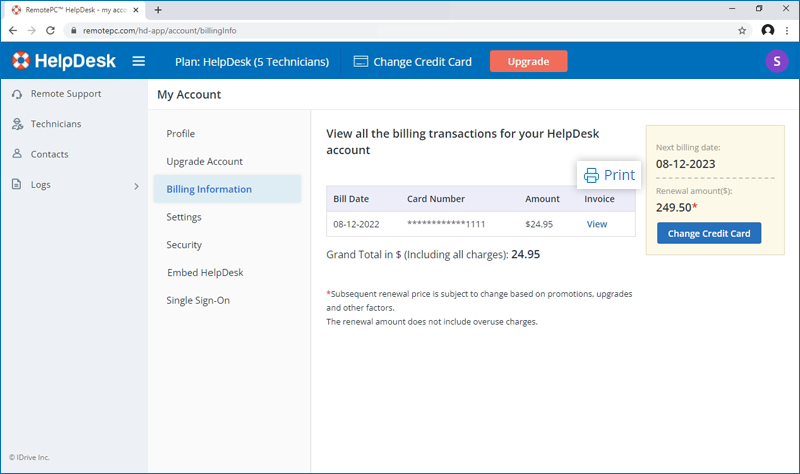This screenshot has width=800, height=474.
Task: Open a new browser tab
Action: tap(158, 10)
